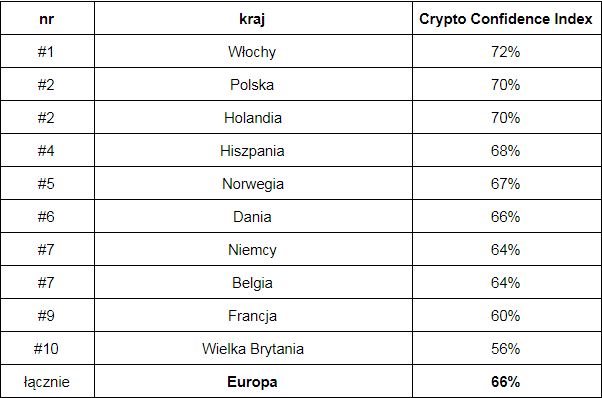The image size is (602, 398).
Task: Click the 'kraj' column header
Action: point(252,19)
